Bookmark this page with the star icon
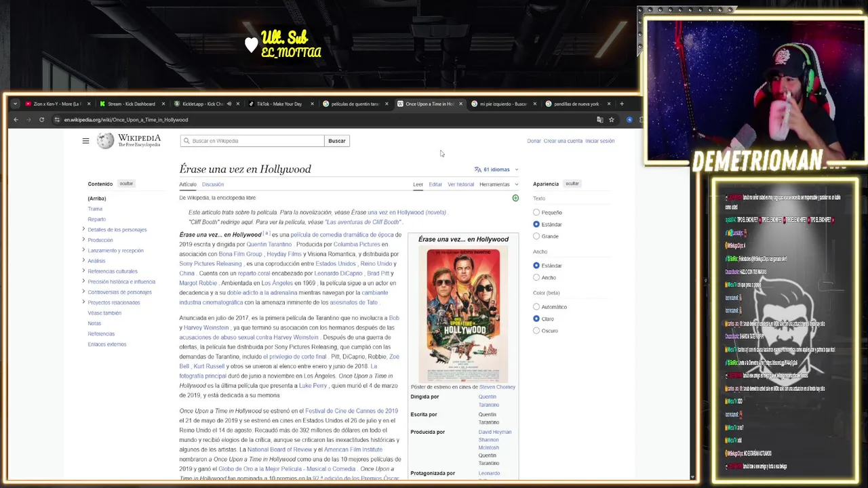The height and width of the screenshot is (488, 868). coord(611,120)
